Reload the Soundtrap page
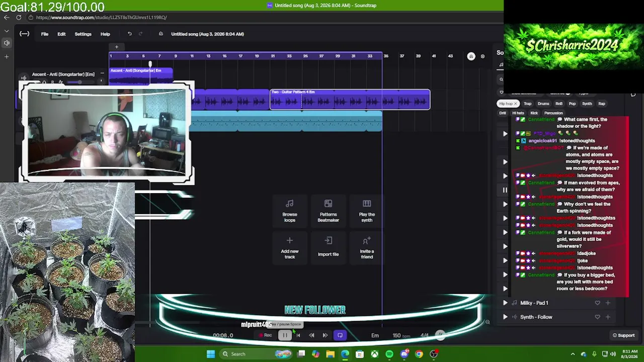This screenshot has height=362, width=644. coord(19,17)
